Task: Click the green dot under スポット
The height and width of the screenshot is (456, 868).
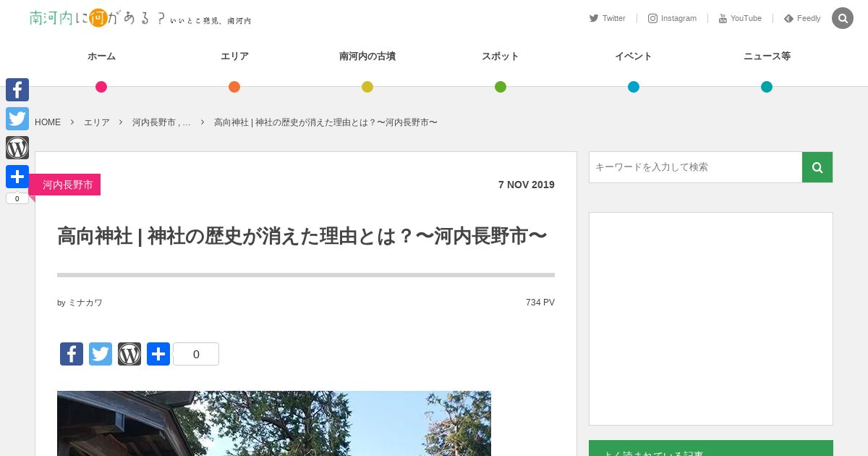Action: (501, 87)
